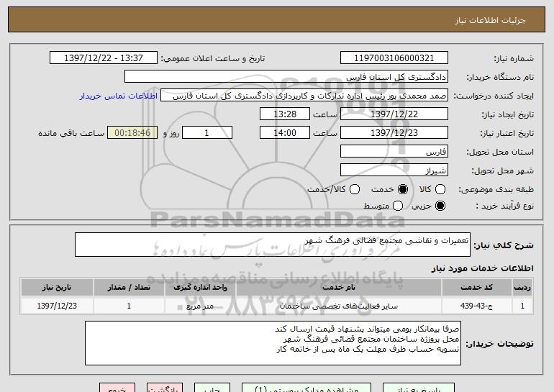Click the public announcement date field 1397/12/22 - 13:37
Viewport: 554px width, 392px height.
(x=104, y=58)
